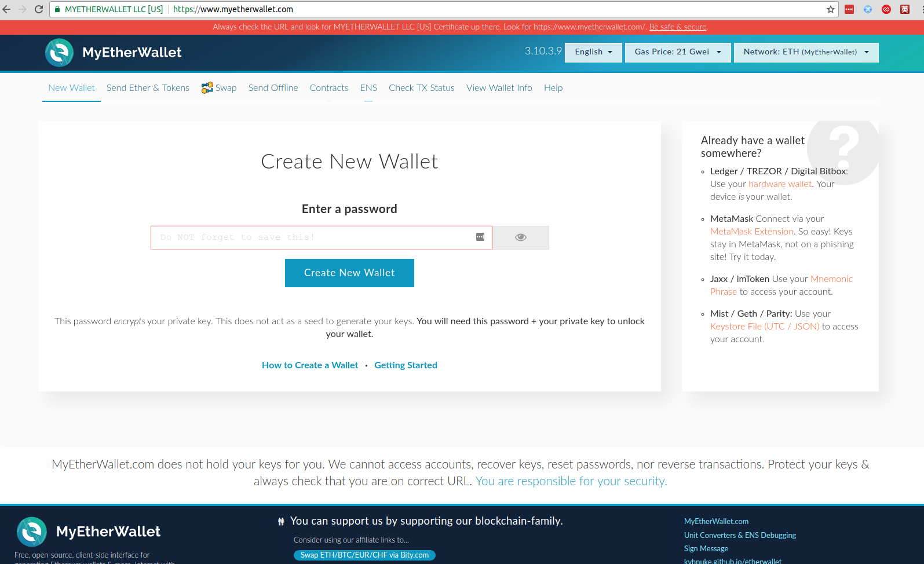Bookmark page with the star icon
924x564 pixels.
(831, 9)
